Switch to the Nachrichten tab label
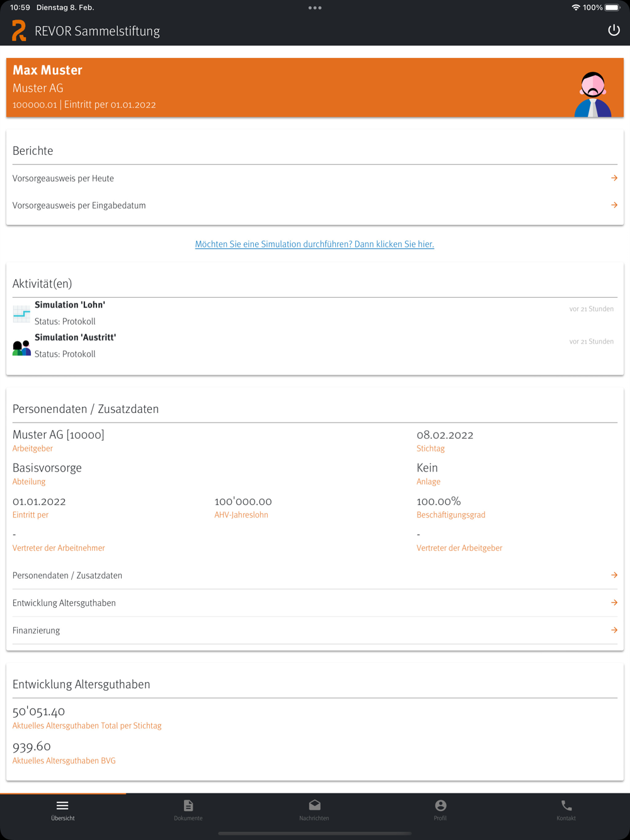The width and height of the screenshot is (630, 840). tap(314, 818)
